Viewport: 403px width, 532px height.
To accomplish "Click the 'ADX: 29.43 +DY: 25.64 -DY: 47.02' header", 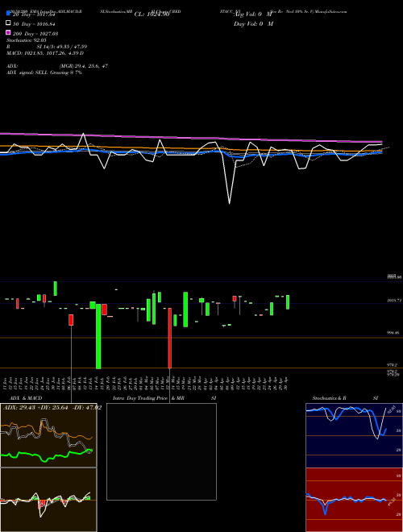I will 52,408.
